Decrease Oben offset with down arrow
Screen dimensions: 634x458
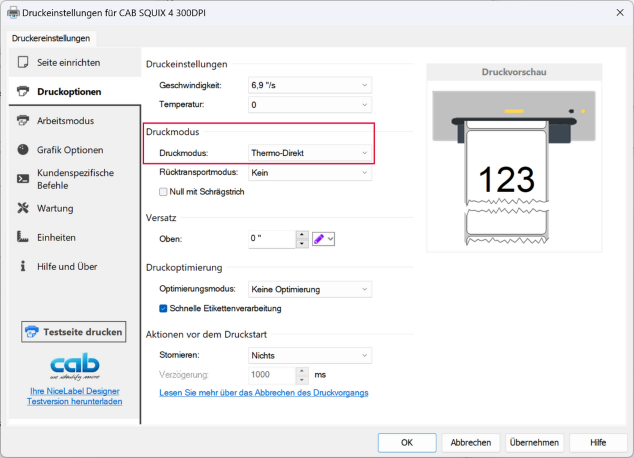click(302, 243)
